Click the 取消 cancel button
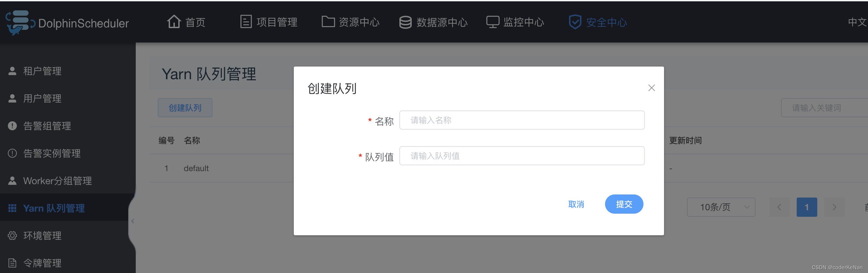The width and height of the screenshot is (868, 273). click(576, 204)
